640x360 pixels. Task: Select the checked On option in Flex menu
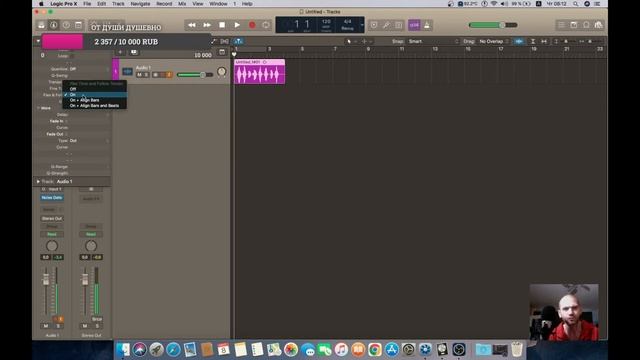coord(95,94)
